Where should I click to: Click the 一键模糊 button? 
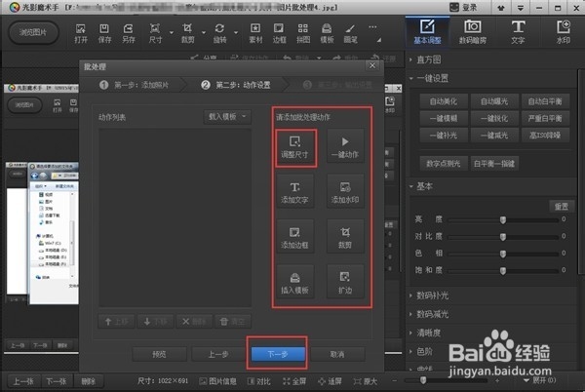(444, 118)
